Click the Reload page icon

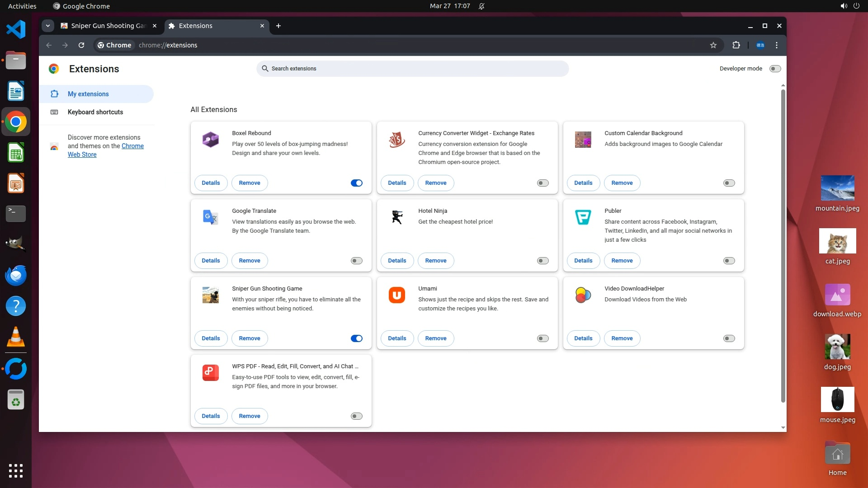tap(81, 45)
